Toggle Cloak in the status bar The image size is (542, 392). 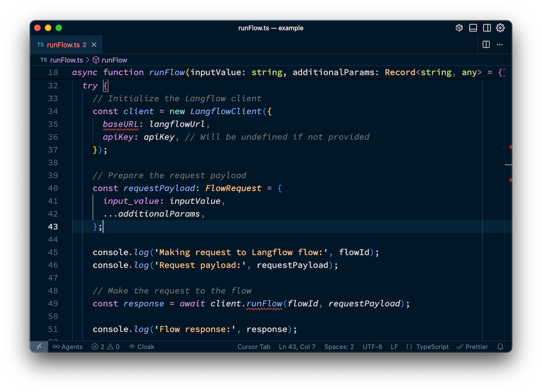tap(141, 347)
